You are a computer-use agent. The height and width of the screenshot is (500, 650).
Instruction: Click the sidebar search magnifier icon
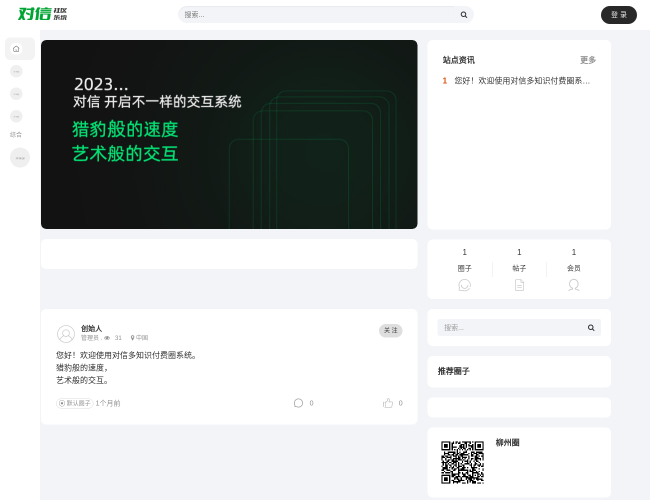591,328
